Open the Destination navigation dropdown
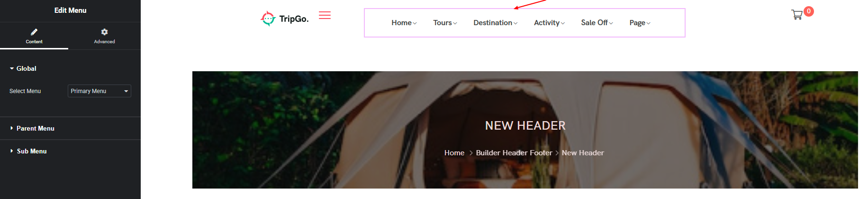Viewport: 868px width, 199px height. [x=496, y=23]
